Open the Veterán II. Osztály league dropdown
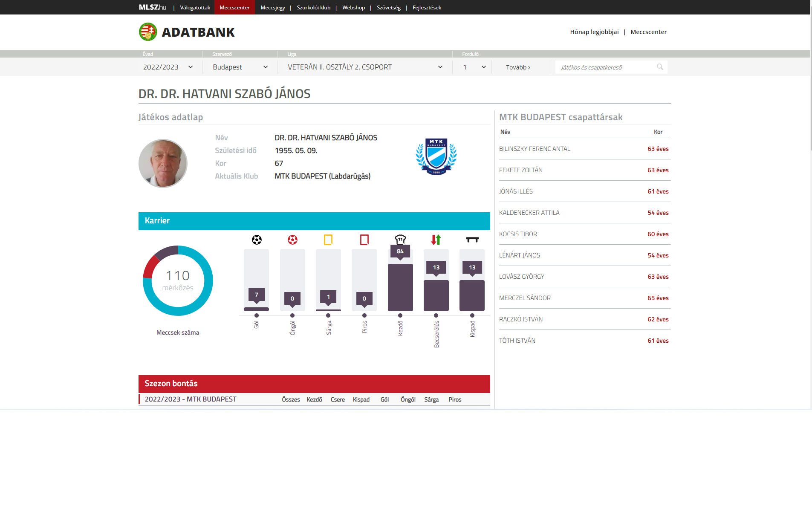The width and height of the screenshot is (812, 529). [x=364, y=67]
